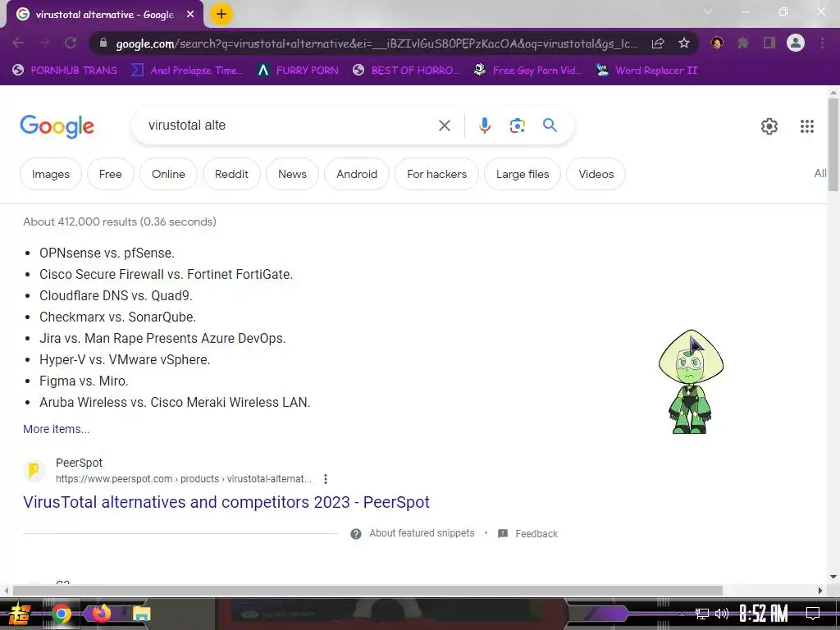Screen dimensions: 840x630
Task: Click the About 412,000 results text
Action: coord(120,221)
